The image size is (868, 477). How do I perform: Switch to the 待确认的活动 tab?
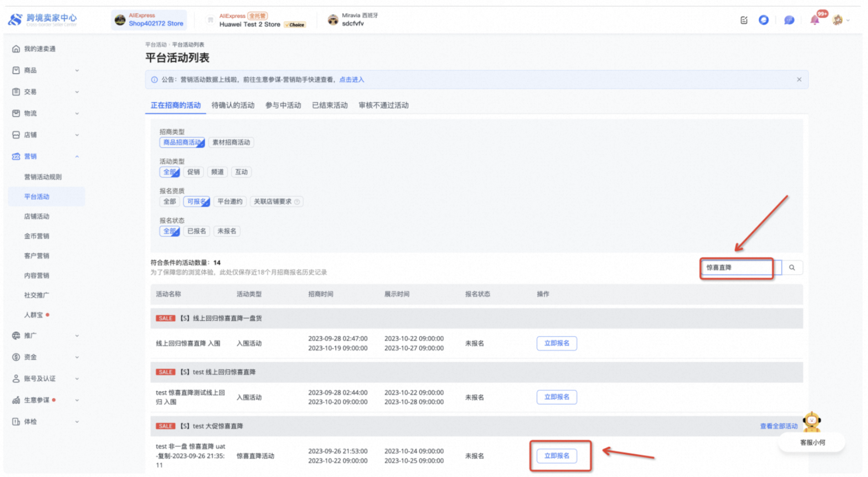[x=232, y=105]
